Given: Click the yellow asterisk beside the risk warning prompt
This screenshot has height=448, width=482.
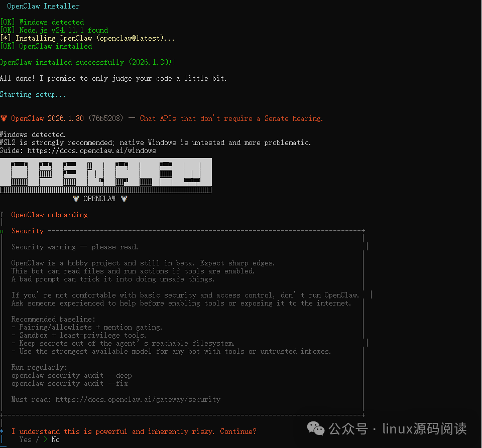Looking at the screenshot, I should tap(2, 431).
